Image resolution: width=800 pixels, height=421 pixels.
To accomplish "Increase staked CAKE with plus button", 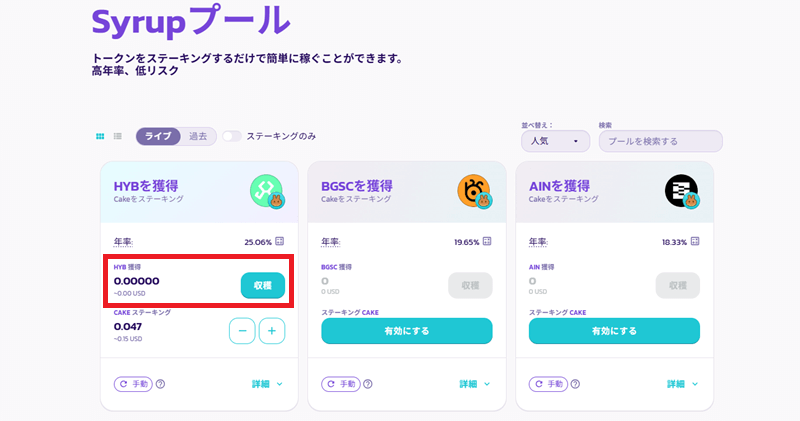I will [x=272, y=331].
